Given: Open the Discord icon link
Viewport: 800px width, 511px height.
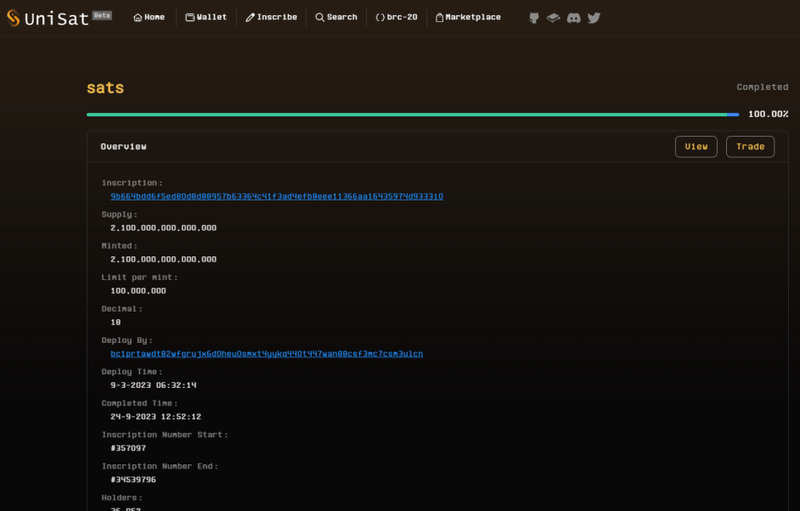Looking at the screenshot, I should pos(573,18).
